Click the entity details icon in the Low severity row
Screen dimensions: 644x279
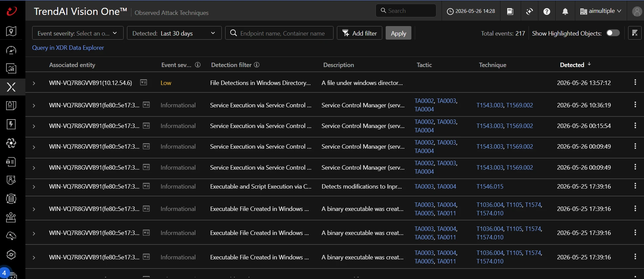point(144,83)
